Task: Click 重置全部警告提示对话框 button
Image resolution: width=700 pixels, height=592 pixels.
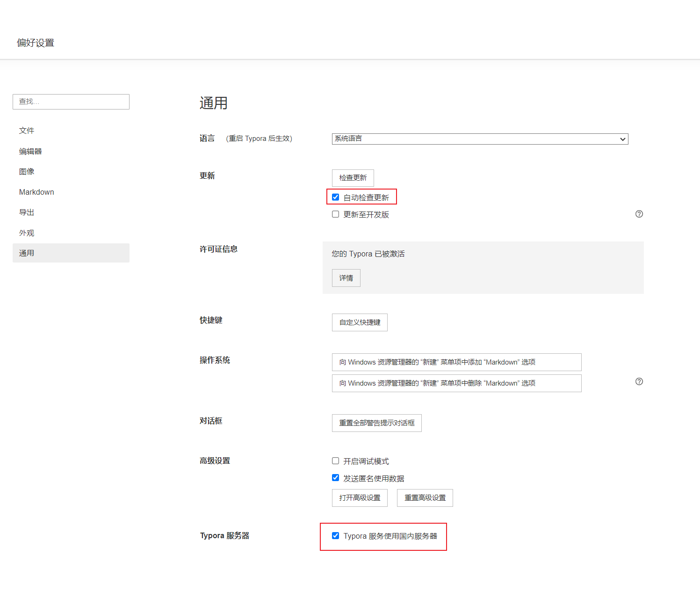Action: (377, 423)
